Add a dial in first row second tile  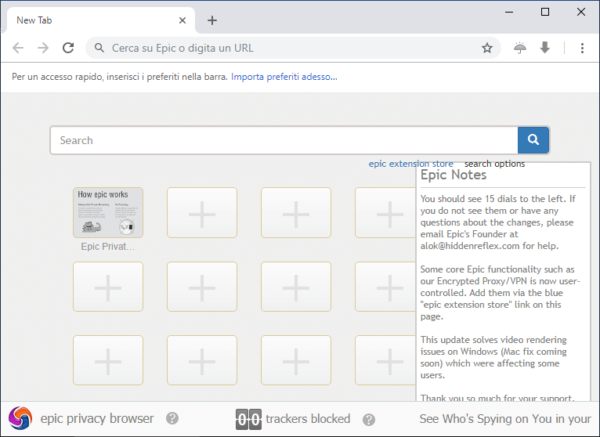tap(202, 212)
